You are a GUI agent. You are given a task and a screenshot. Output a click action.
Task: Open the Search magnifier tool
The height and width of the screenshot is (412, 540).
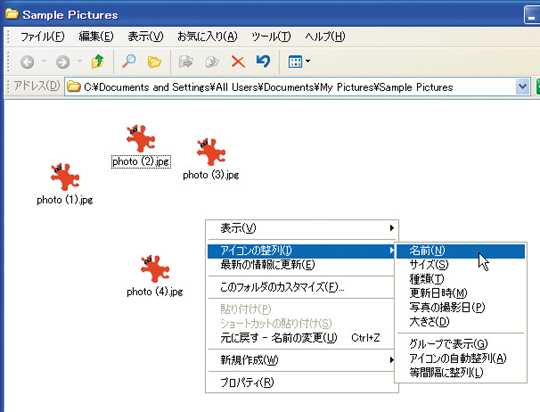pyautogui.click(x=129, y=61)
